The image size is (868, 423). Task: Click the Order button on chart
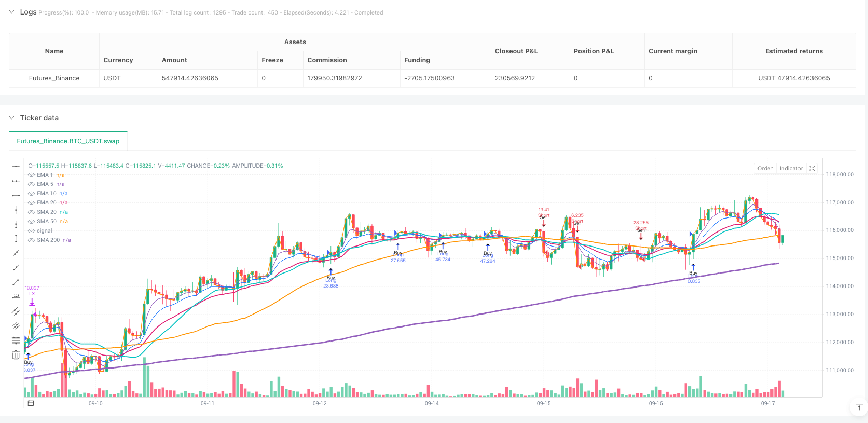(765, 168)
